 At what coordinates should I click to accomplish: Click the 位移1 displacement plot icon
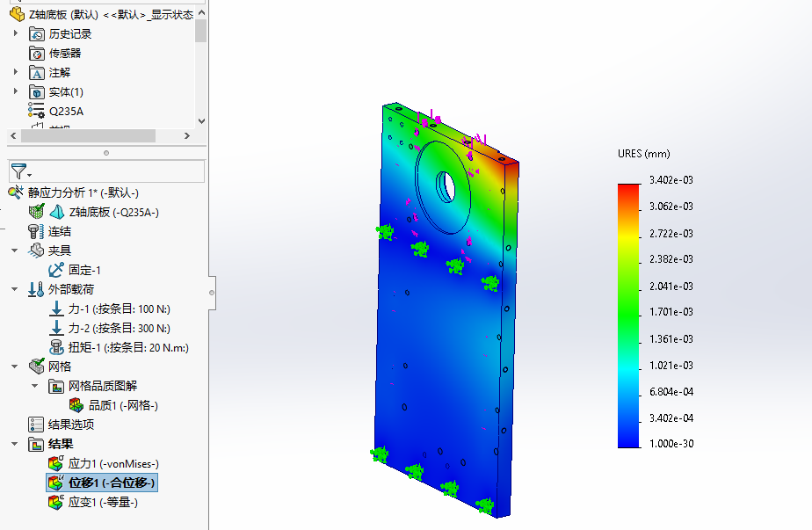point(56,483)
